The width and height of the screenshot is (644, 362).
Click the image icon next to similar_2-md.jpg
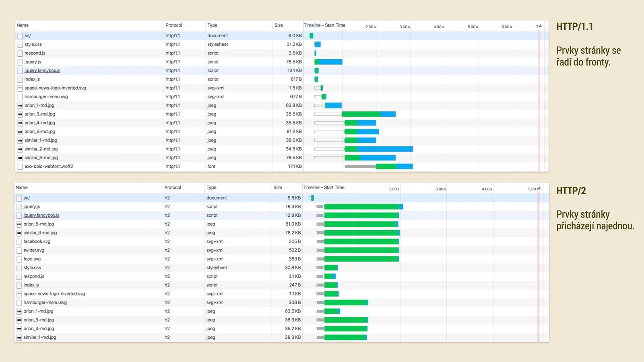click(x=19, y=149)
